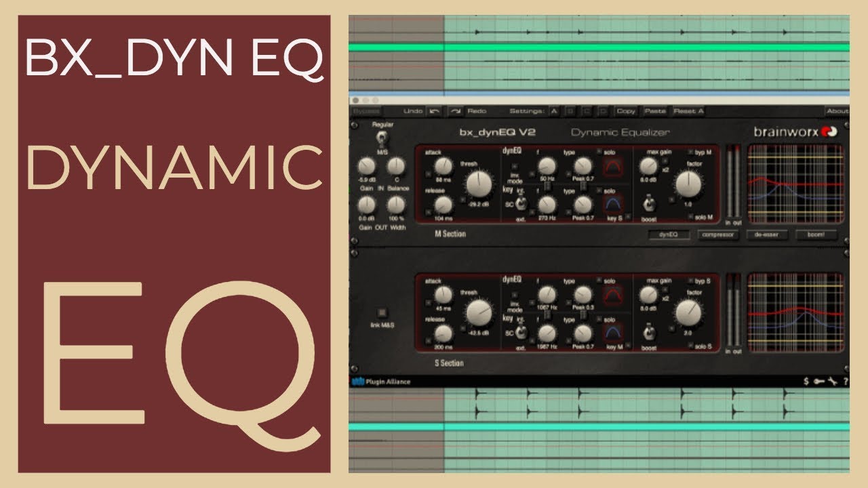Screen dimensions: 868x488
Task: Click the Reset A button
Action: [688, 111]
